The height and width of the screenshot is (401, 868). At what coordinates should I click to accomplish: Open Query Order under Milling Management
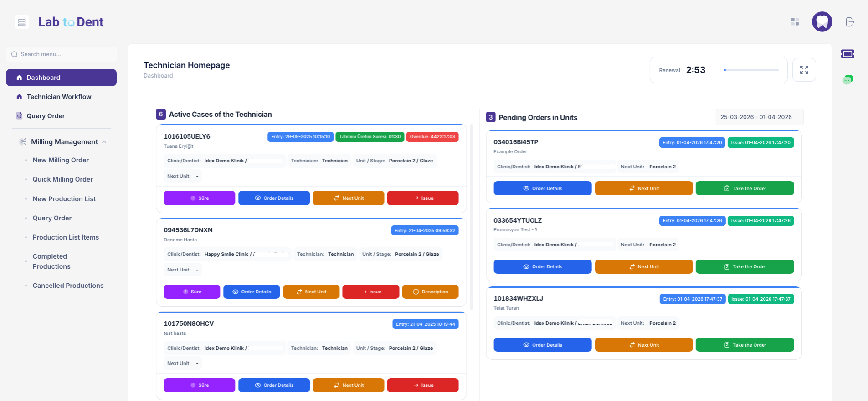click(x=52, y=218)
